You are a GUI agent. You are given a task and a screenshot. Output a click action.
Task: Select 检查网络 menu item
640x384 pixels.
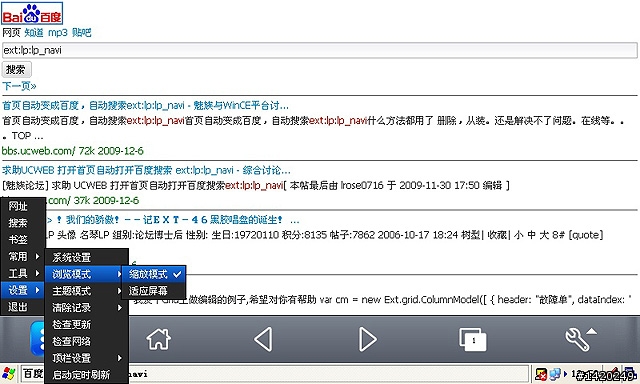tap(87, 341)
